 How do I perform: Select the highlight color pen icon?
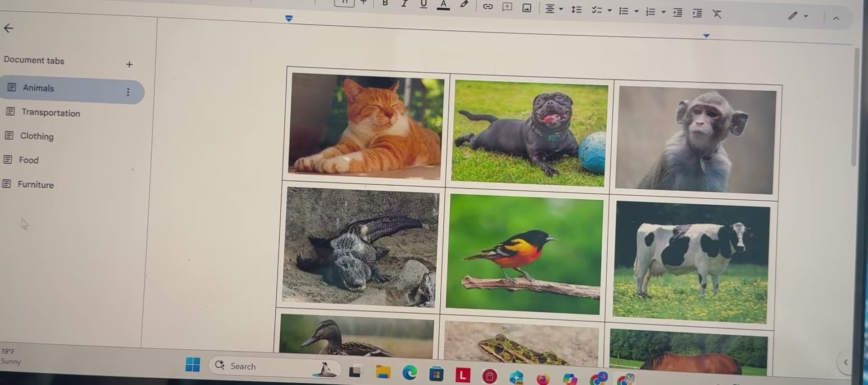464,5
